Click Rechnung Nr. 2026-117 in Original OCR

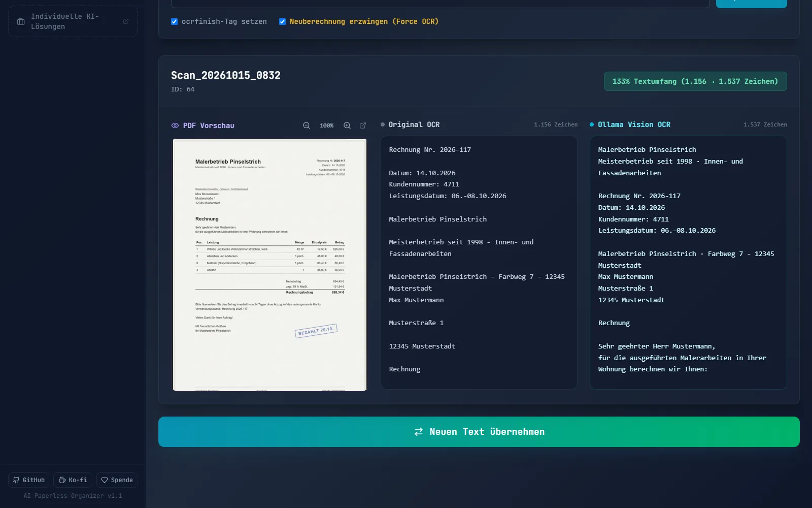tap(430, 150)
